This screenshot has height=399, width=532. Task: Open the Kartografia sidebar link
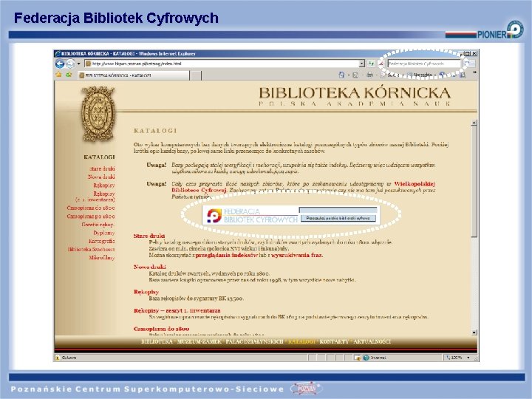coord(101,241)
